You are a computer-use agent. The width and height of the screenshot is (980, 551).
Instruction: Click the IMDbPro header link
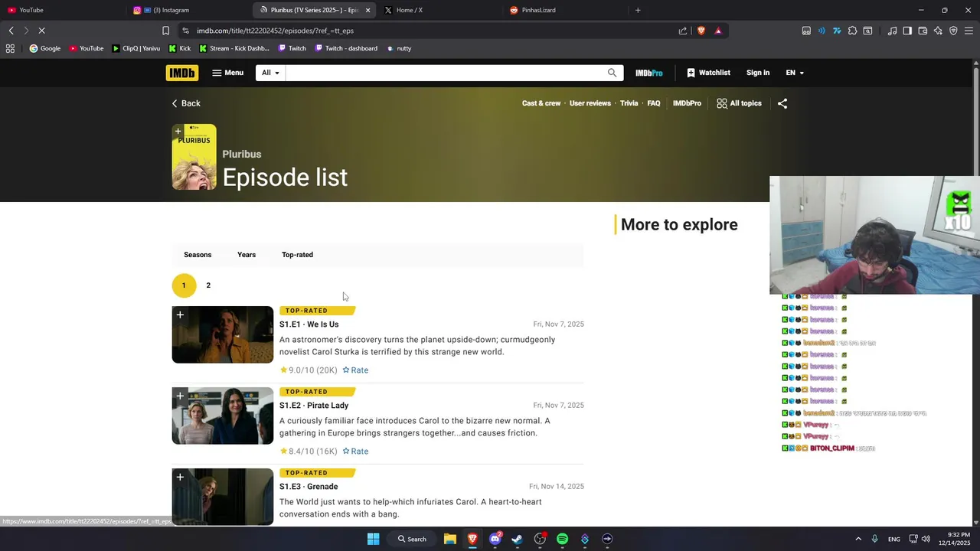pos(649,73)
